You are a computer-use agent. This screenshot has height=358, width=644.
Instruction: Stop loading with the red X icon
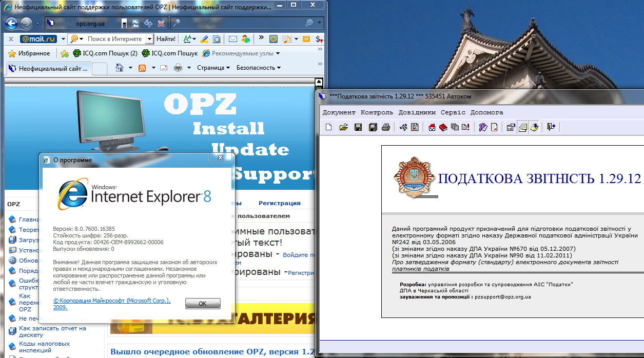pyautogui.click(x=161, y=23)
